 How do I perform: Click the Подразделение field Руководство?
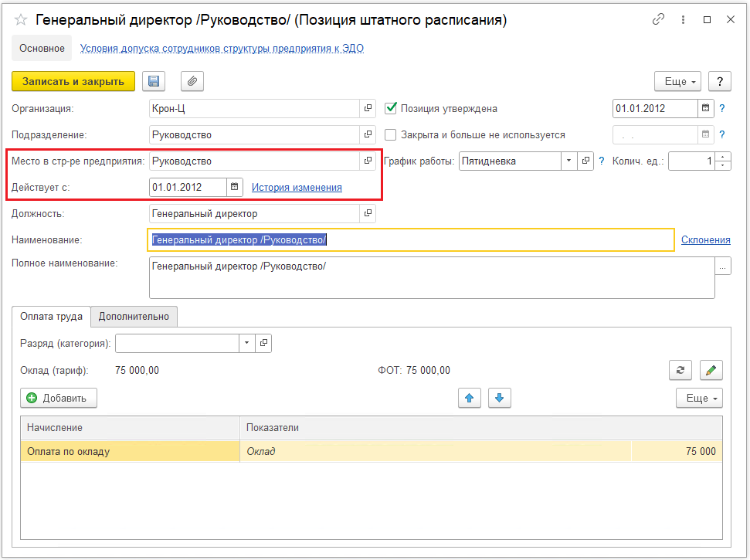(254, 135)
